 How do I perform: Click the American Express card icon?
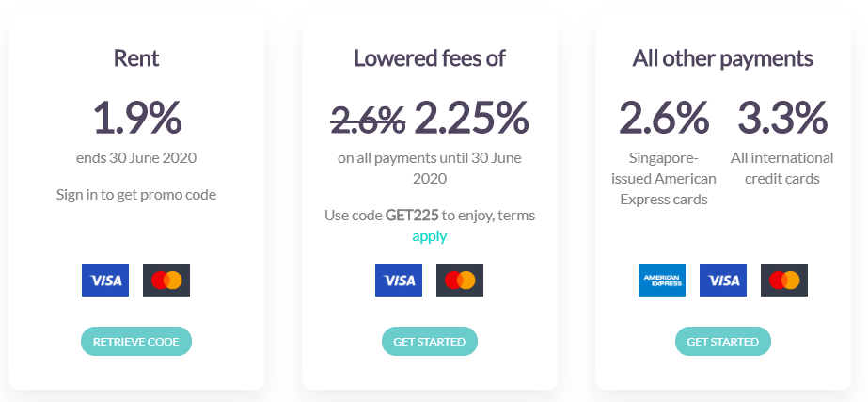[x=662, y=280]
